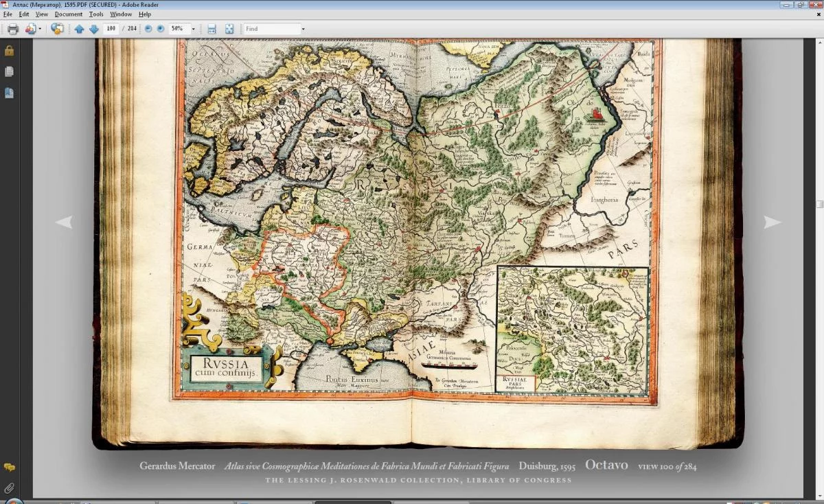Click 'VIEW 100 of 284' caption text
The width and height of the screenshot is (824, 504).
667,466
